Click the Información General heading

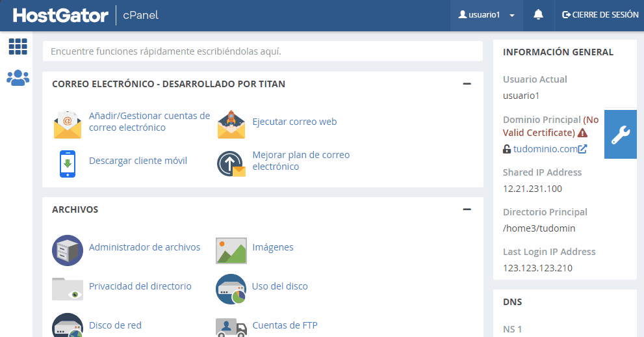click(558, 52)
